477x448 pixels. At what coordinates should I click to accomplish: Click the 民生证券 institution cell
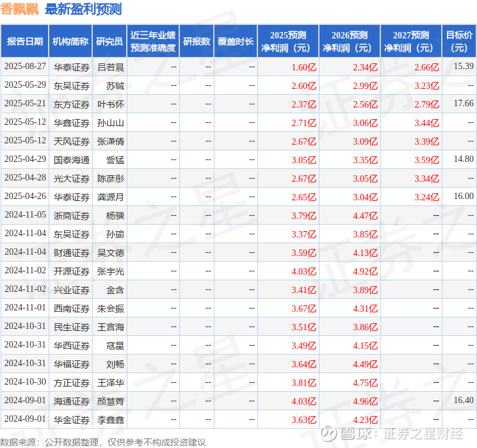pos(72,327)
